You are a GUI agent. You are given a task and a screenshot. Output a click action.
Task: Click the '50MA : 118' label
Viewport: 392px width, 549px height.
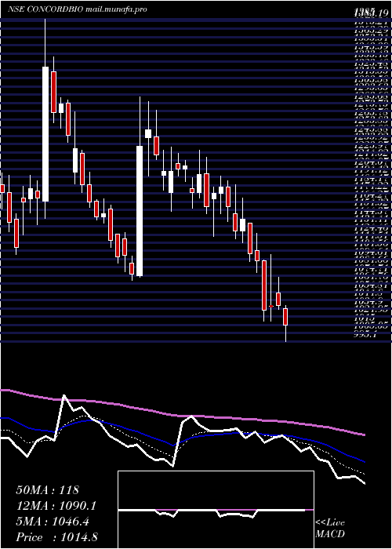coord(48,490)
